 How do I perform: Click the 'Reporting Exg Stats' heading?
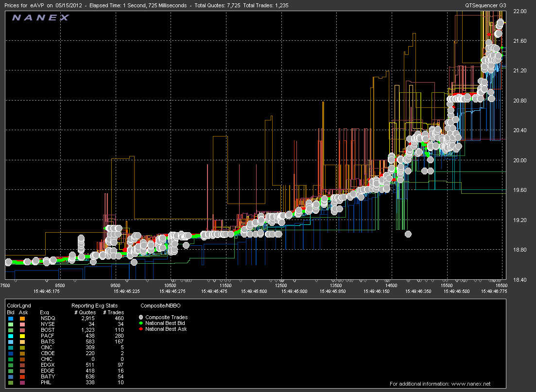(94, 306)
